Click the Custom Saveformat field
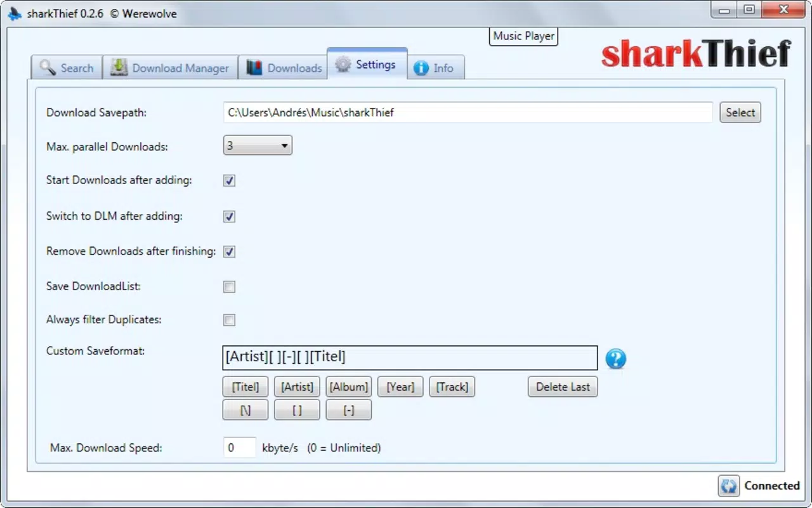The height and width of the screenshot is (508, 812). tap(410, 358)
